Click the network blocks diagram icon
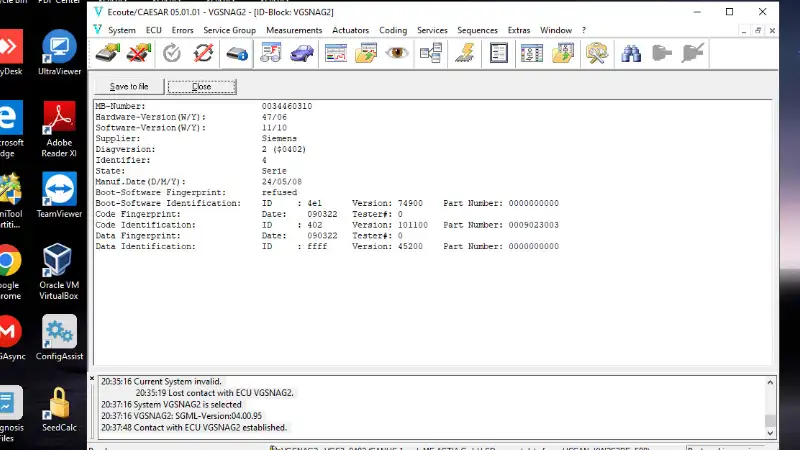Image resolution: width=800 pixels, height=450 pixels. (431, 53)
